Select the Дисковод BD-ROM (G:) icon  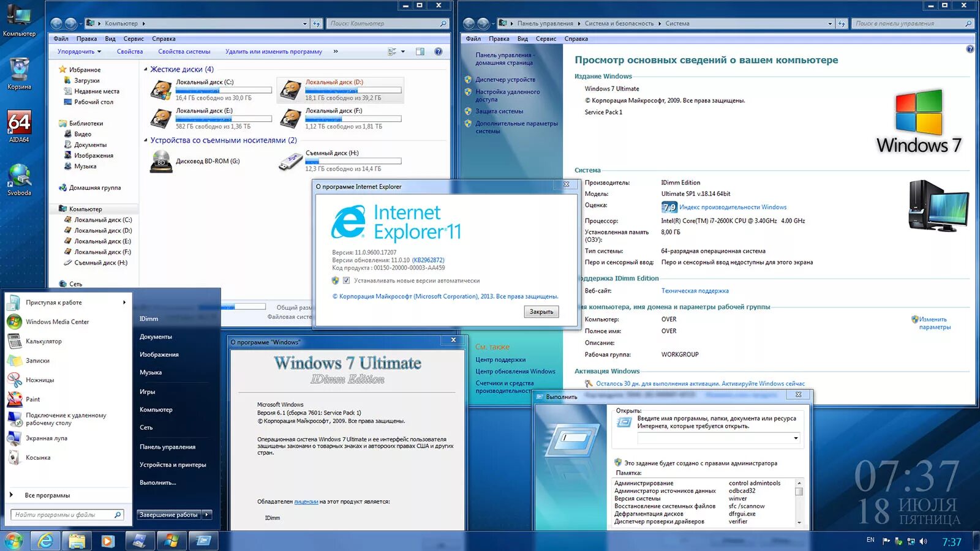click(162, 162)
